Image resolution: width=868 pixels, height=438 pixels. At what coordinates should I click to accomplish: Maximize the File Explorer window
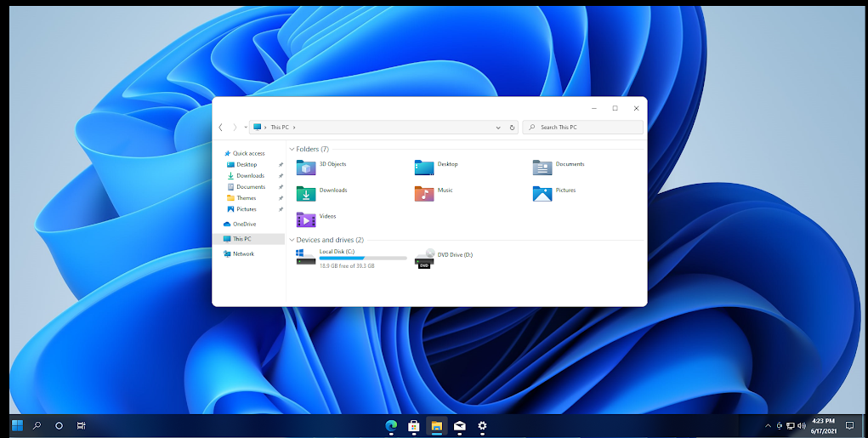[x=615, y=108]
